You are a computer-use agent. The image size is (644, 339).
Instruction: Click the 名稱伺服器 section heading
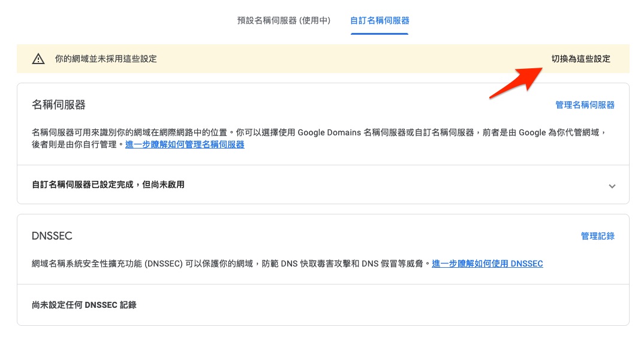pyautogui.click(x=58, y=105)
